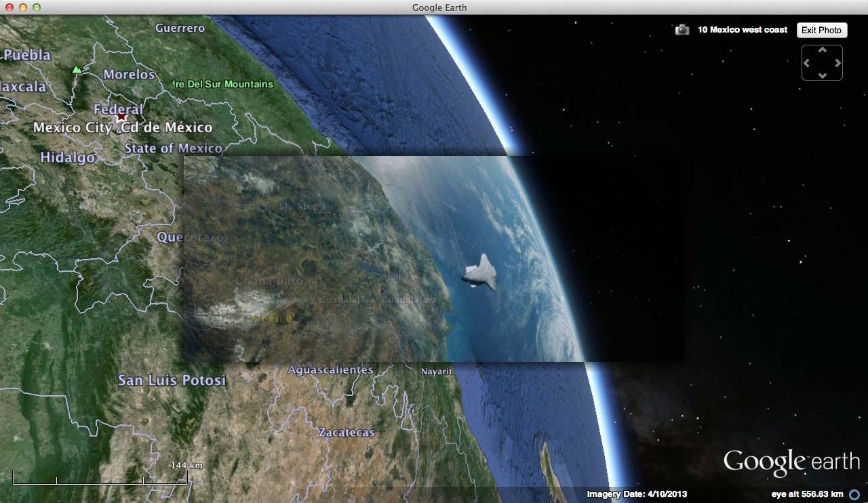868x503 pixels.
Task: Click the 'Zacatecas' map label
Action: click(x=347, y=432)
